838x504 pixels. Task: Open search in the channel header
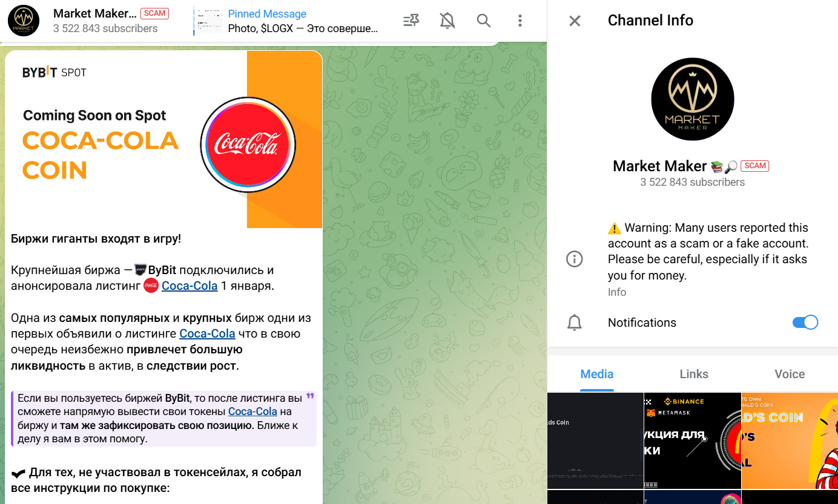point(483,21)
